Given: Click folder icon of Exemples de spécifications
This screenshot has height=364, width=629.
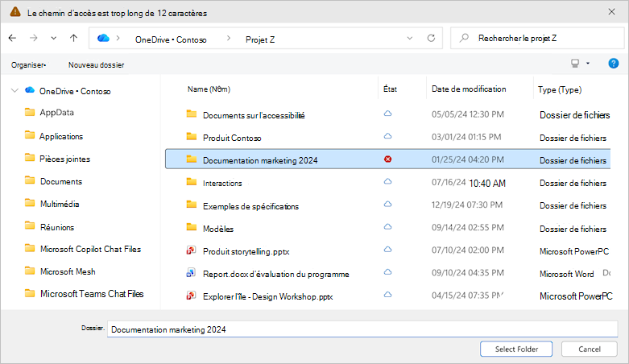Looking at the screenshot, I should click(192, 205).
